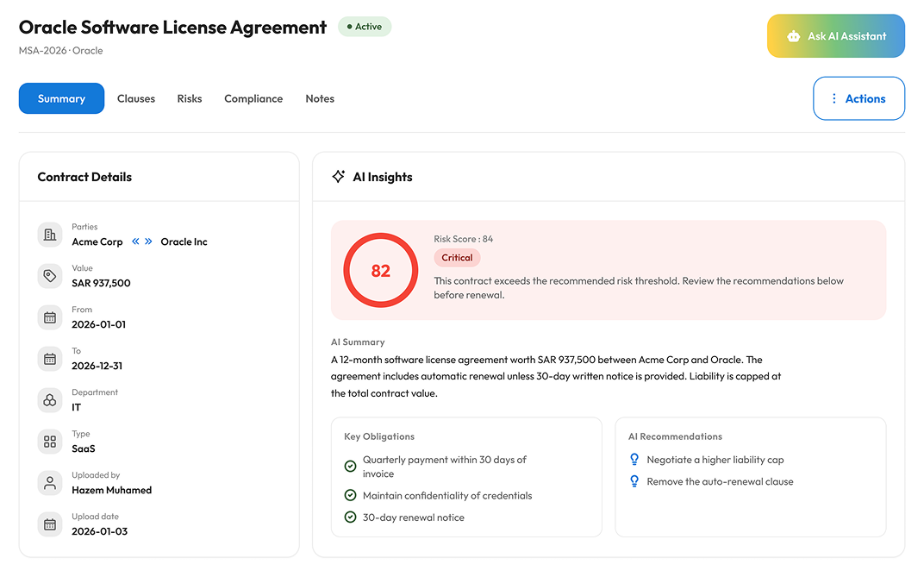Image resolution: width=924 pixels, height=577 pixels.
Task: Click the grid icon beside Type
Action: pos(50,442)
